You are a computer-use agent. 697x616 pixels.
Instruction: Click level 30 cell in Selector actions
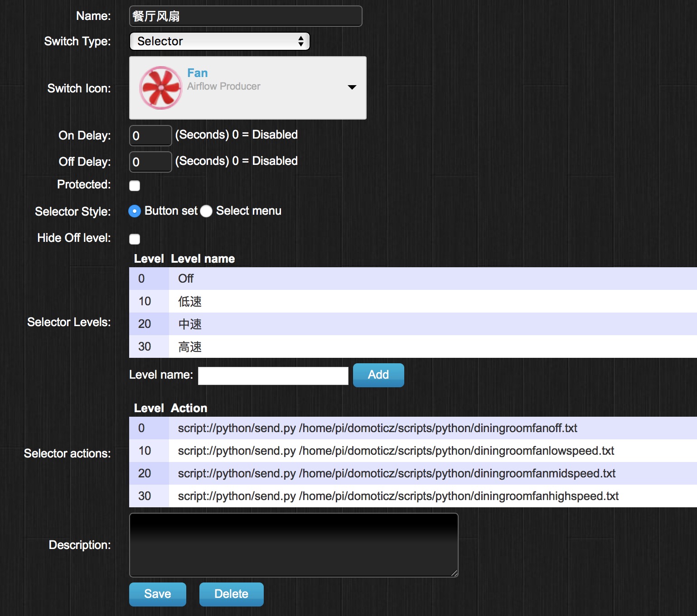pos(149,496)
